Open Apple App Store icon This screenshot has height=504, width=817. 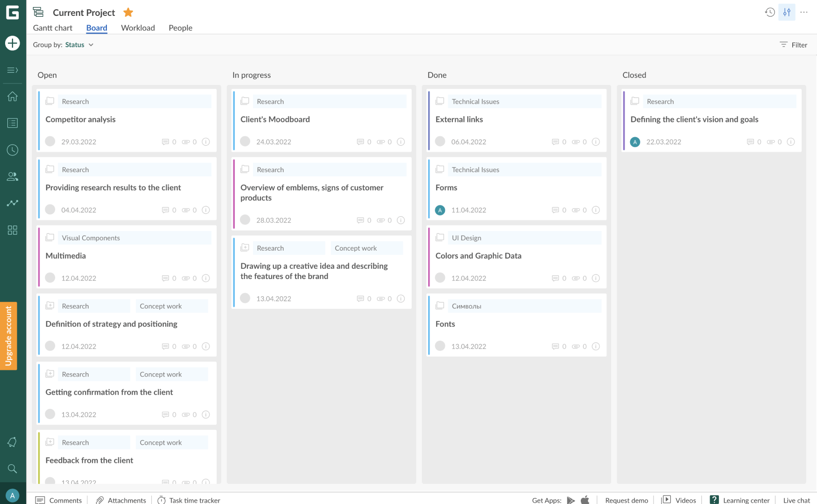585,500
